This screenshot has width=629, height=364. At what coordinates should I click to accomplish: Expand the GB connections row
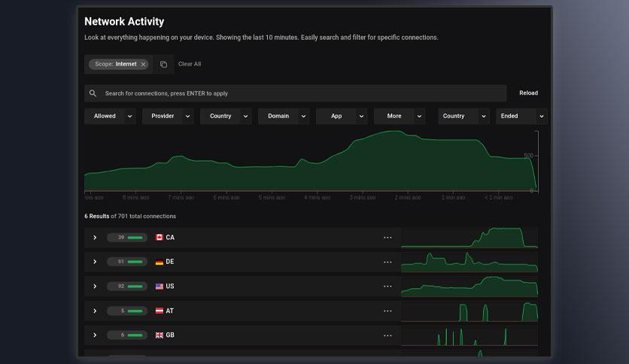95,335
